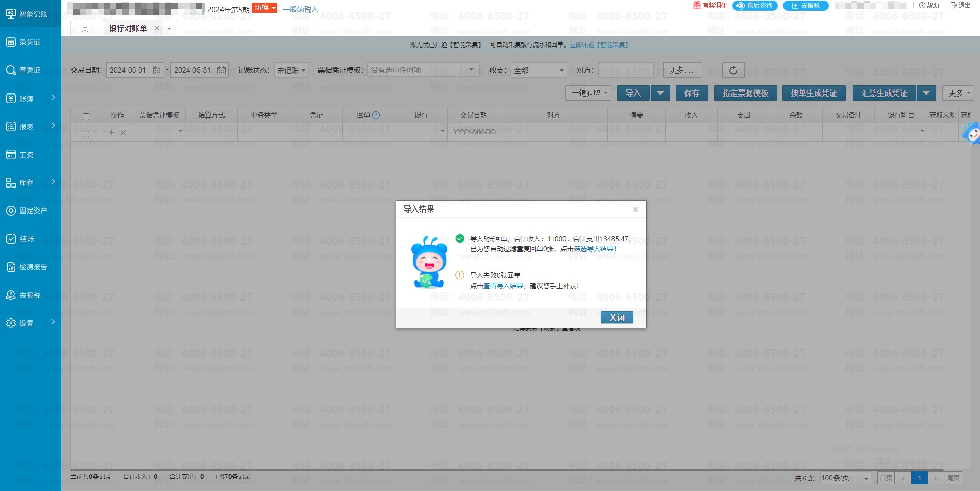The height and width of the screenshot is (491, 980).
Task: Click the 筛选导入结果 link
Action: (594, 249)
